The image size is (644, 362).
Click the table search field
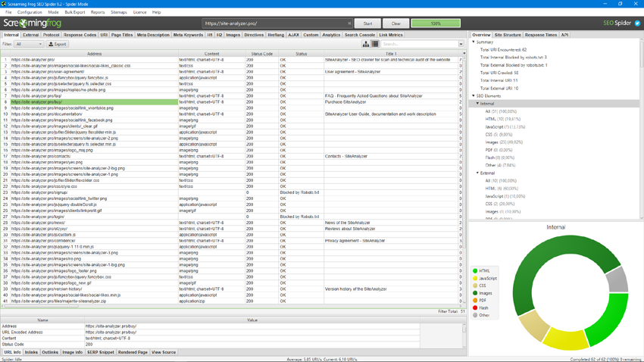point(419,44)
